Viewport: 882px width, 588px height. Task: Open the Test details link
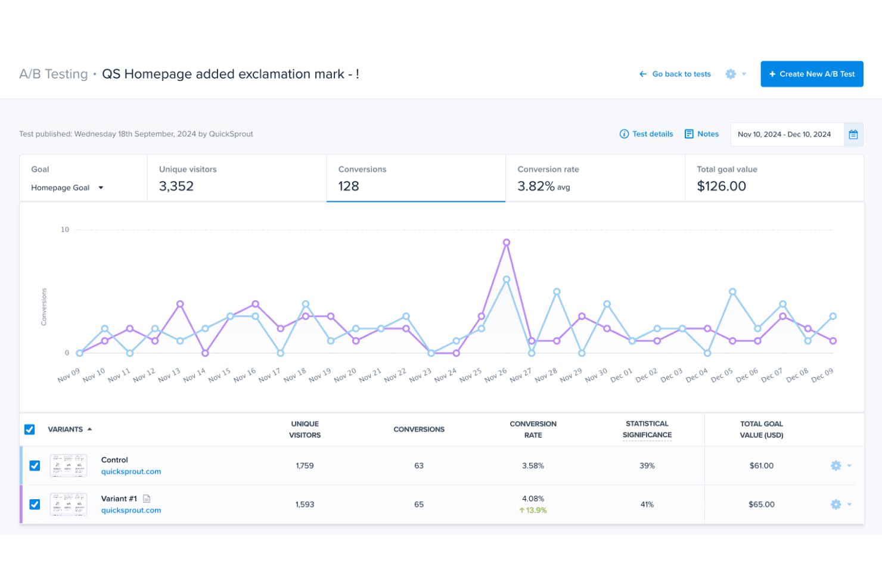(x=653, y=134)
